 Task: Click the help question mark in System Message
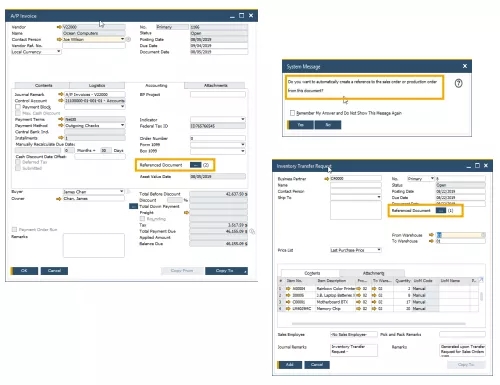[x=458, y=83]
